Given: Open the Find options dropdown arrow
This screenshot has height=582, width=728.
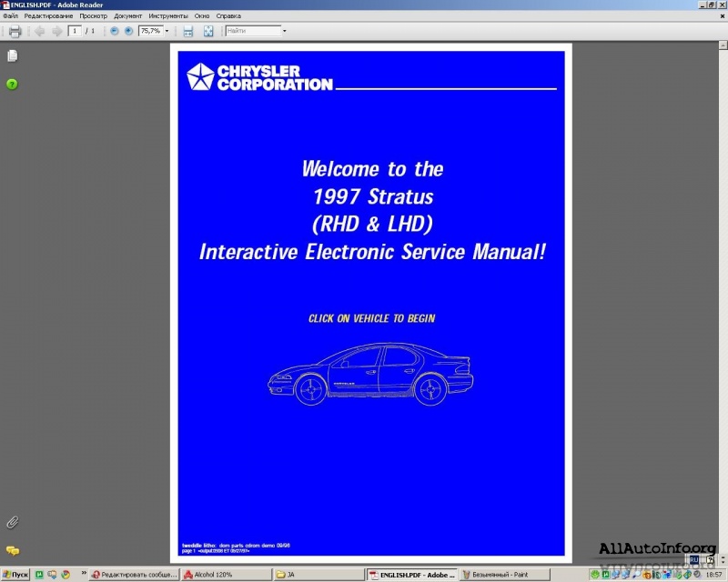Looking at the screenshot, I should pos(284,31).
